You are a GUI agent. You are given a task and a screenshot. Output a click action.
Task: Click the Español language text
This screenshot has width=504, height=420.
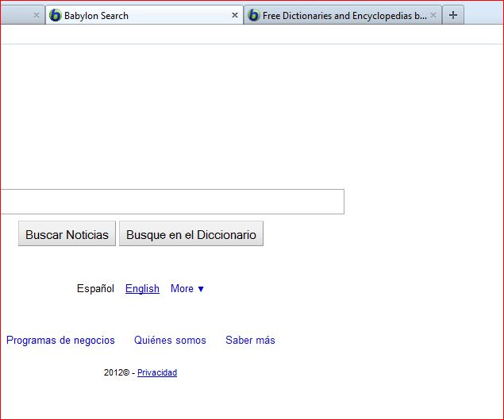coord(95,288)
